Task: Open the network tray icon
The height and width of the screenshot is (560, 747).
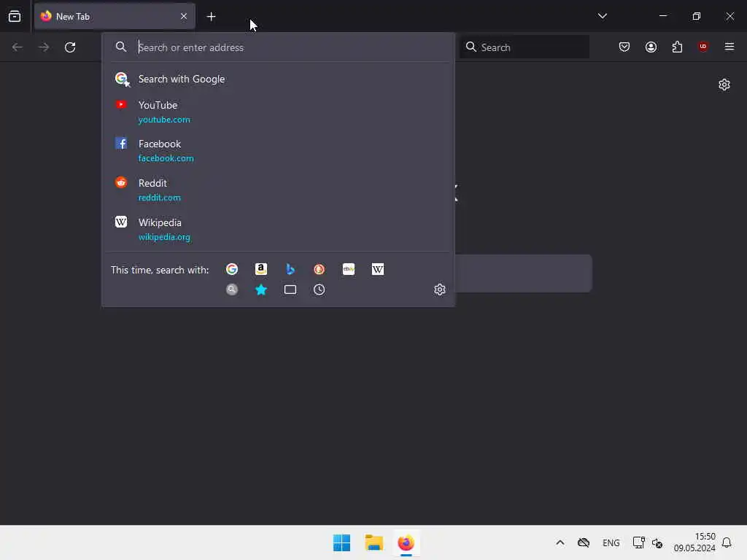Action: (638, 542)
